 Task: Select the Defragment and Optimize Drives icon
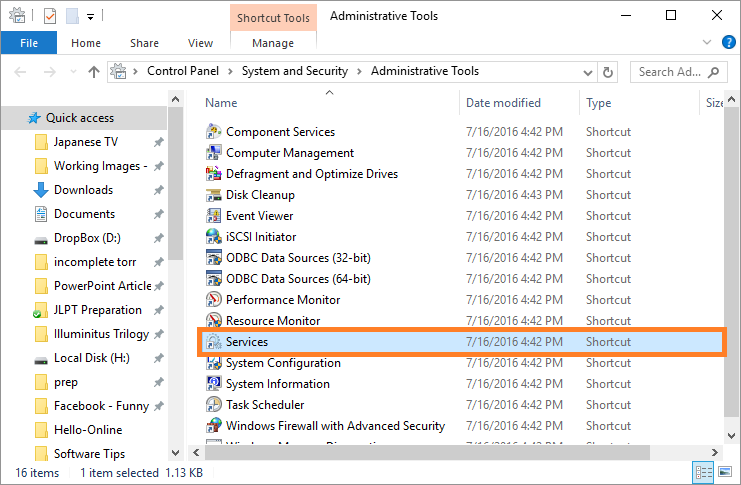coord(214,173)
